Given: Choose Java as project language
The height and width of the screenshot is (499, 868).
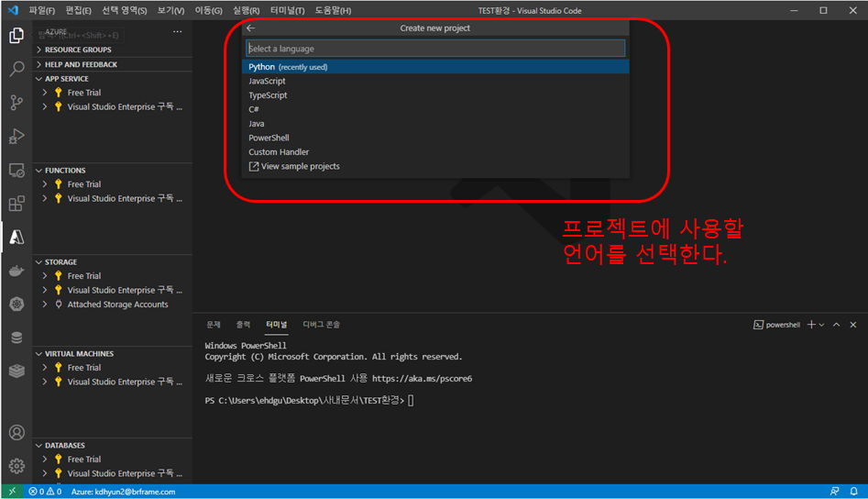Looking at the screenshot, I should 435,124.
